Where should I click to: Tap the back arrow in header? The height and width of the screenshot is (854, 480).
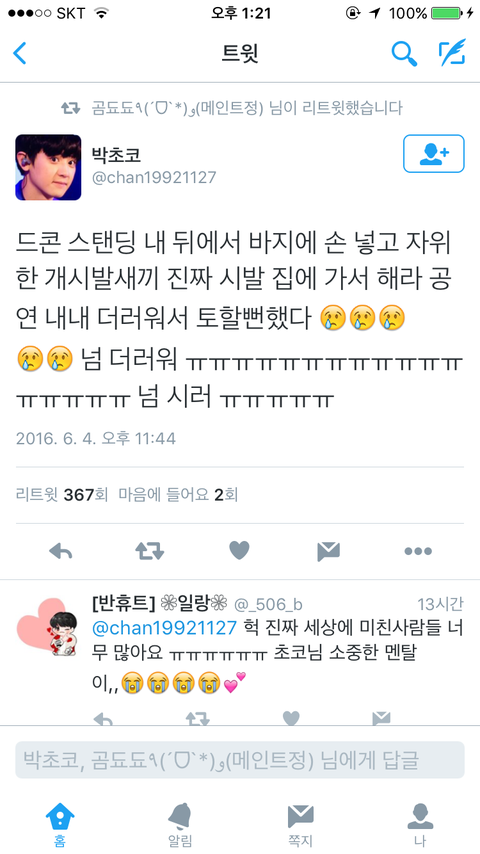tap(20, 53)
